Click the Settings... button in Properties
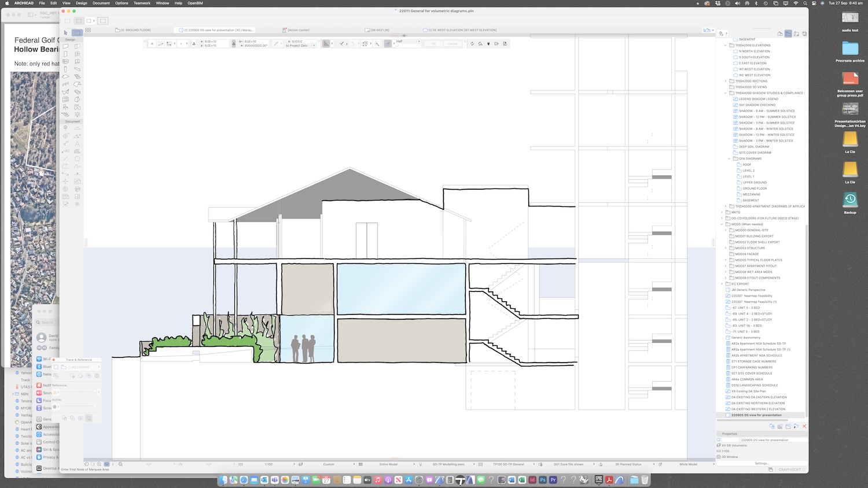The width and height of the screenshot is (868, 488). [x=762, y=463]
